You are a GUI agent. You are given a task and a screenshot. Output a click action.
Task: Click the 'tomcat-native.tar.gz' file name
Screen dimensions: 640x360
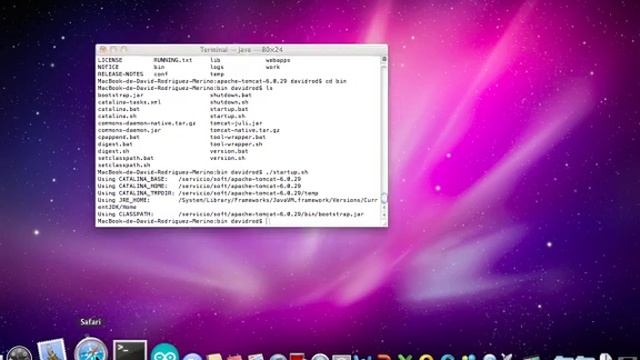tap(245, 130)
